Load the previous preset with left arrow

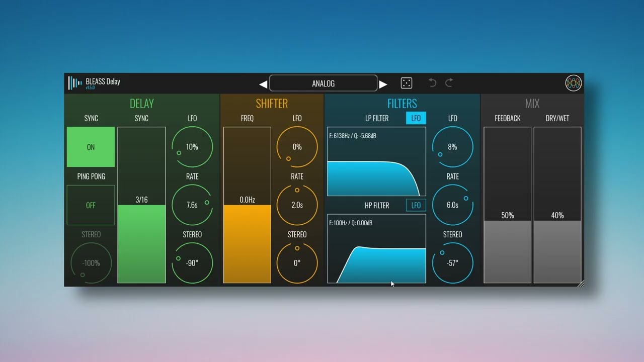click(x=263, y=84)
